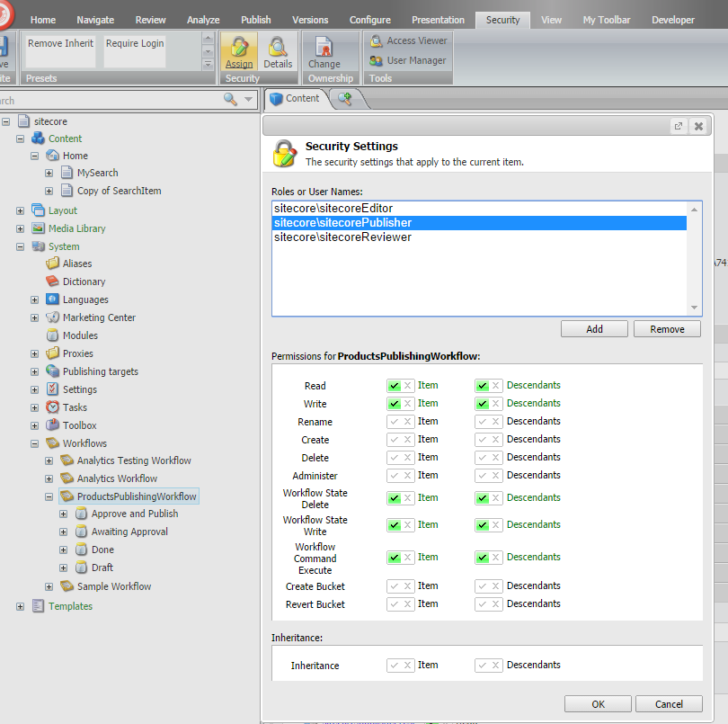The height and width of the screenshot is (724, 728).
Task: Select the Content editor tab
Action: (297, 99)
